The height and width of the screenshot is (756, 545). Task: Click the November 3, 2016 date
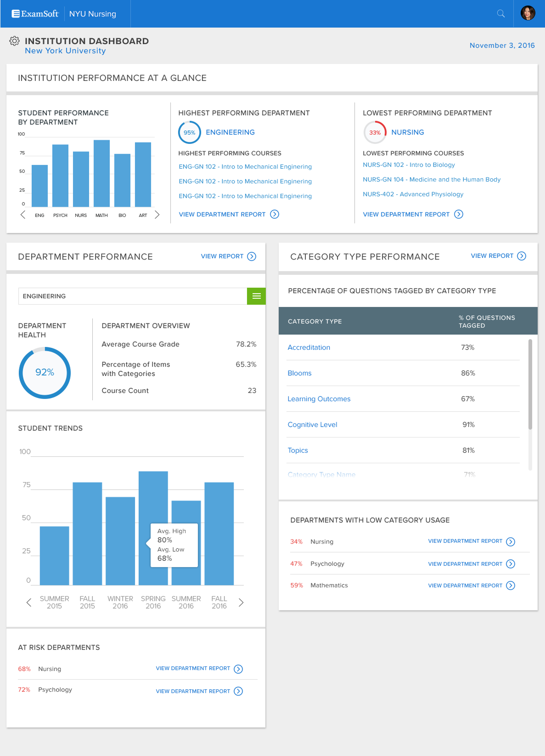pyautogui.click(x=502, y=45)
